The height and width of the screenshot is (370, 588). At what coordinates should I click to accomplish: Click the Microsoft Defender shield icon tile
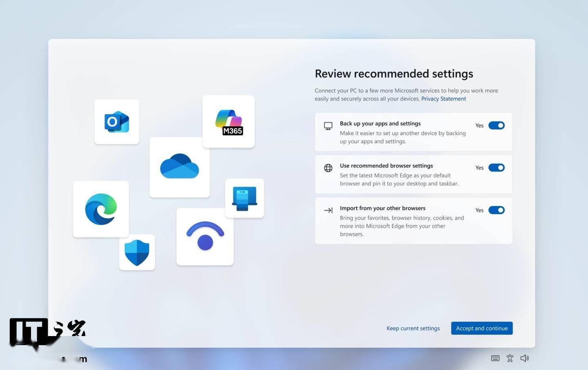point(137,252)
